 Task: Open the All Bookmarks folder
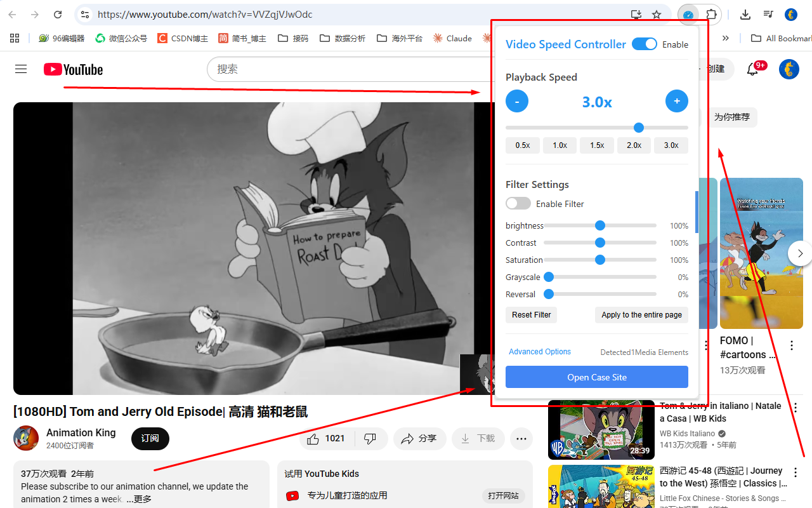[x=781, y=38]
